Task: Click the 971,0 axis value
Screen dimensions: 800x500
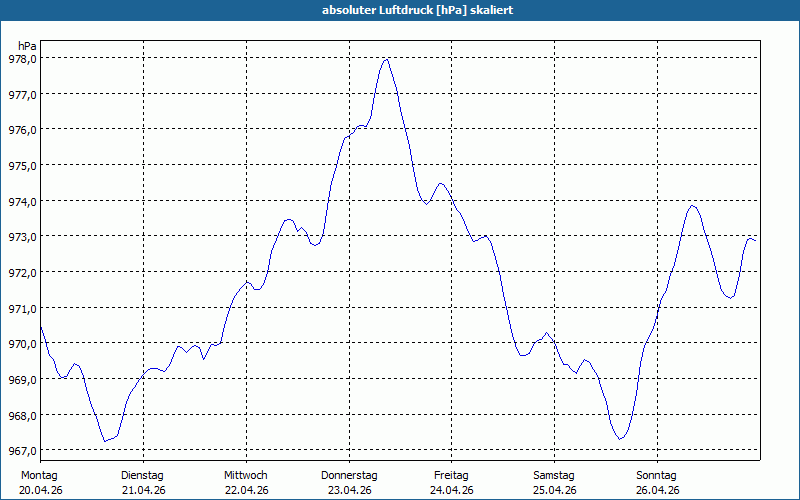Action: (22, 308)
